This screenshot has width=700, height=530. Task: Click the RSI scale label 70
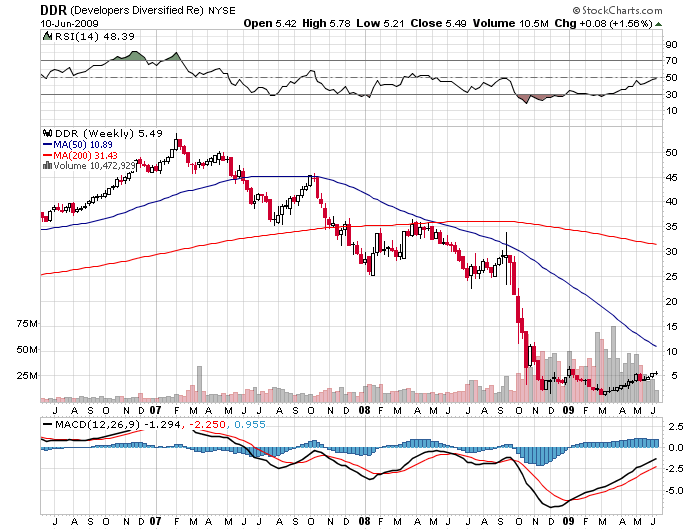[x=671, y=60]
